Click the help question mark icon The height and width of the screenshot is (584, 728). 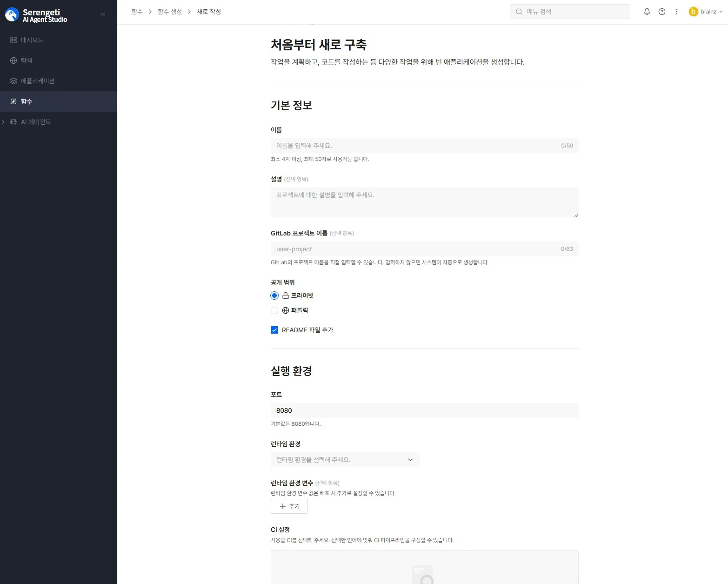click(x=661, y=12)
